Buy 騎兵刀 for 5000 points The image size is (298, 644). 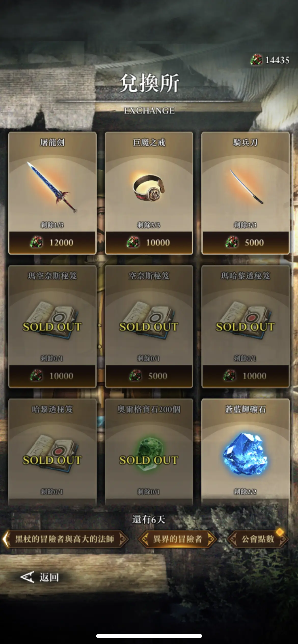tap(246, 242)
